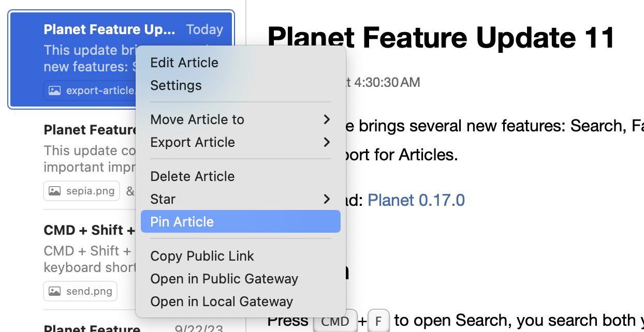Screen dimensions: 644x332
Task: Open Settings from the context menu
Action: pyautogui.click(x=176, y=85)
